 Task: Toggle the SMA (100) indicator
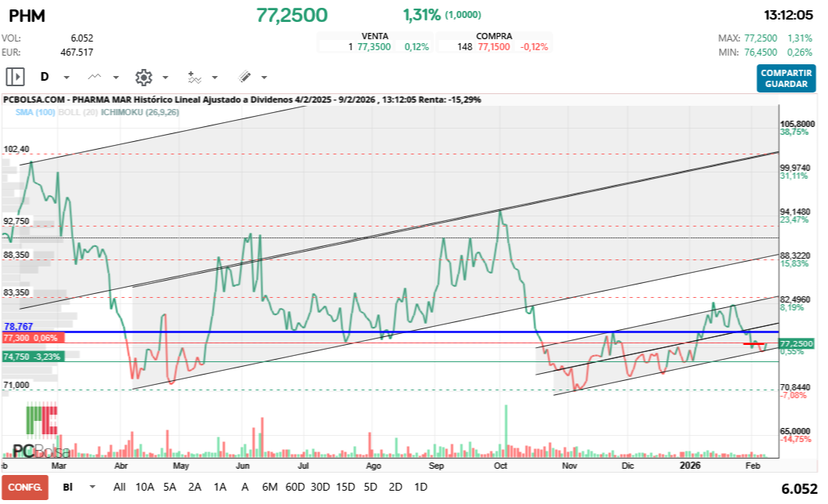coord(34,112)
